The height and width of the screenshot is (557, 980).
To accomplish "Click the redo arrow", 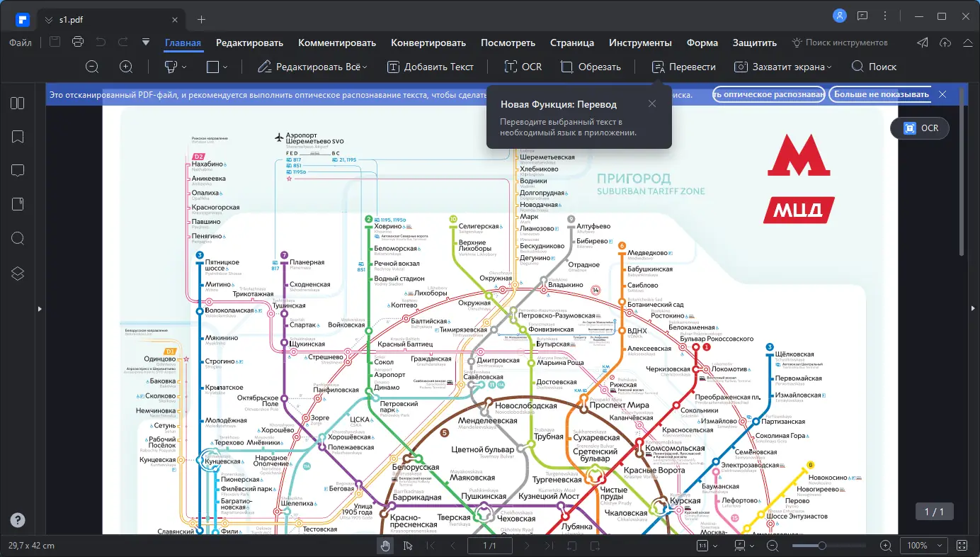I will click(123, 43).
